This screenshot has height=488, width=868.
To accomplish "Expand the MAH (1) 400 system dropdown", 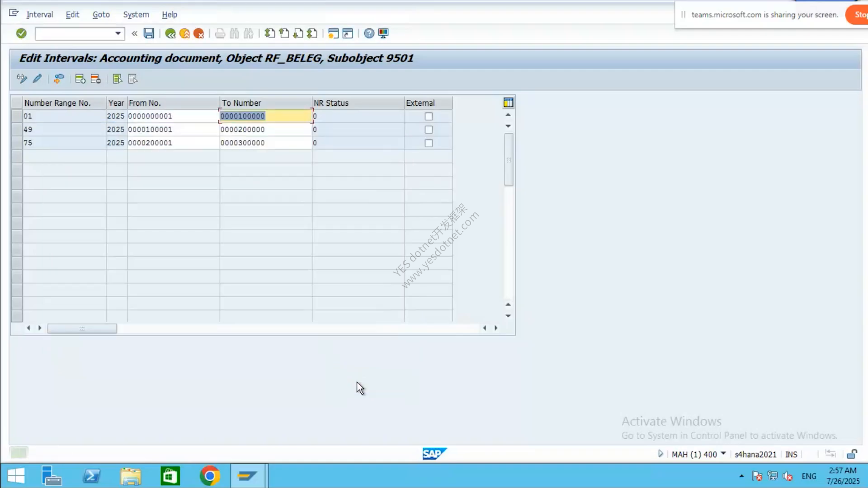I will pyautogui.click(x=723, y=453).
